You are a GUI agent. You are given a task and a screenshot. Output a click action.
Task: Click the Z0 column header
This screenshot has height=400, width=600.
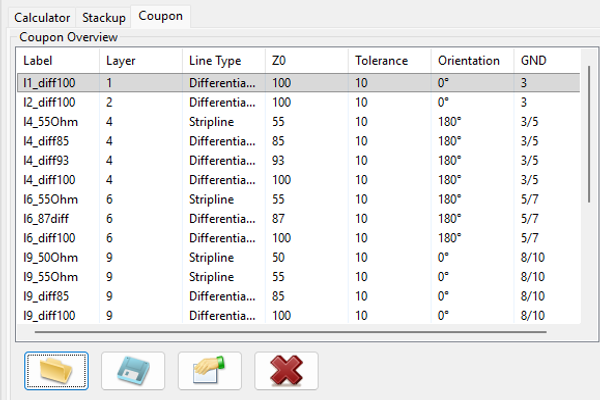(306, 61)
